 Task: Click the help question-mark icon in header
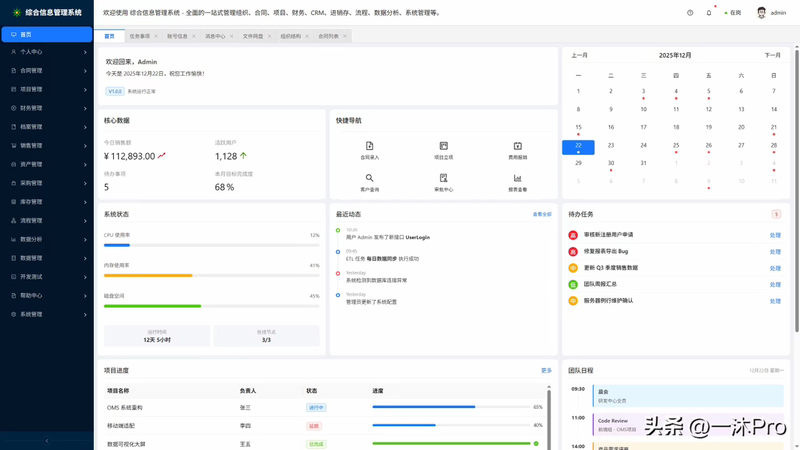coord(690,13)
